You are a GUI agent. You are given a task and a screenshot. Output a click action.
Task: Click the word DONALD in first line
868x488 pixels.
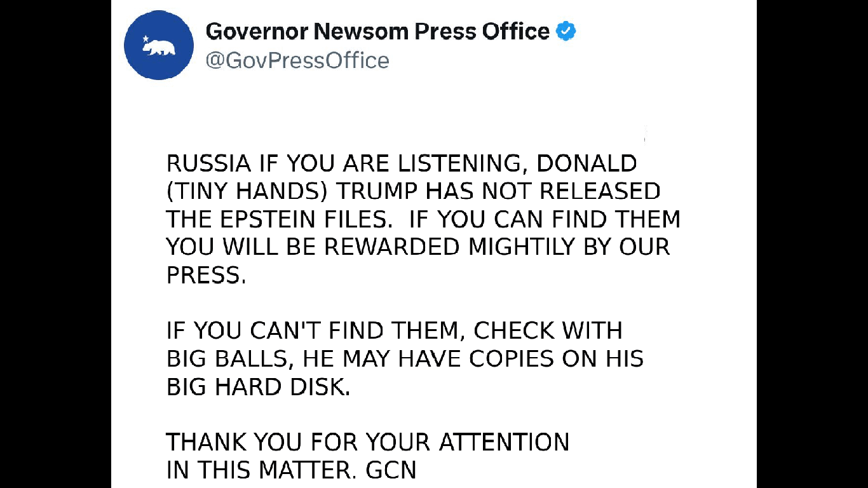click(x=587, y=164)
